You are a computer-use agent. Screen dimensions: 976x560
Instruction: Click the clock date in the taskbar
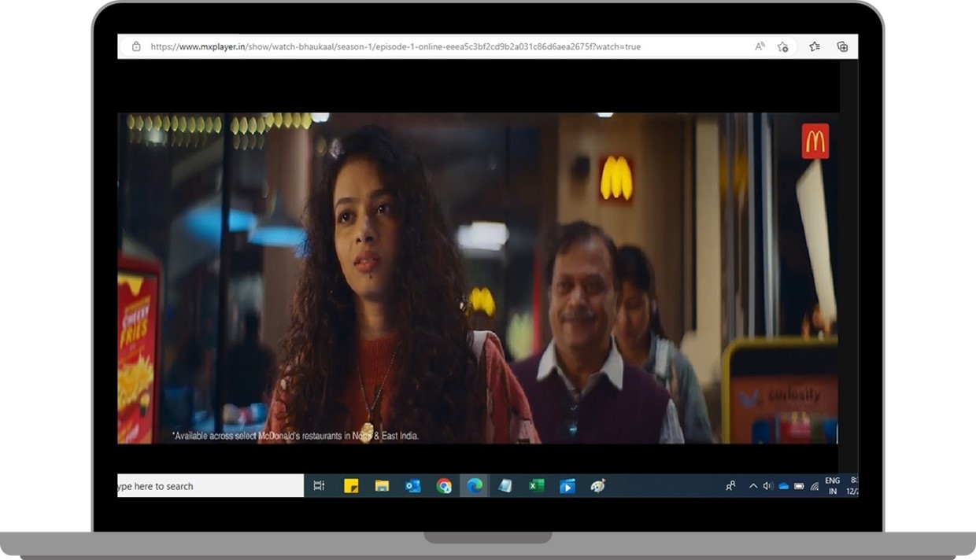(853, 486)
